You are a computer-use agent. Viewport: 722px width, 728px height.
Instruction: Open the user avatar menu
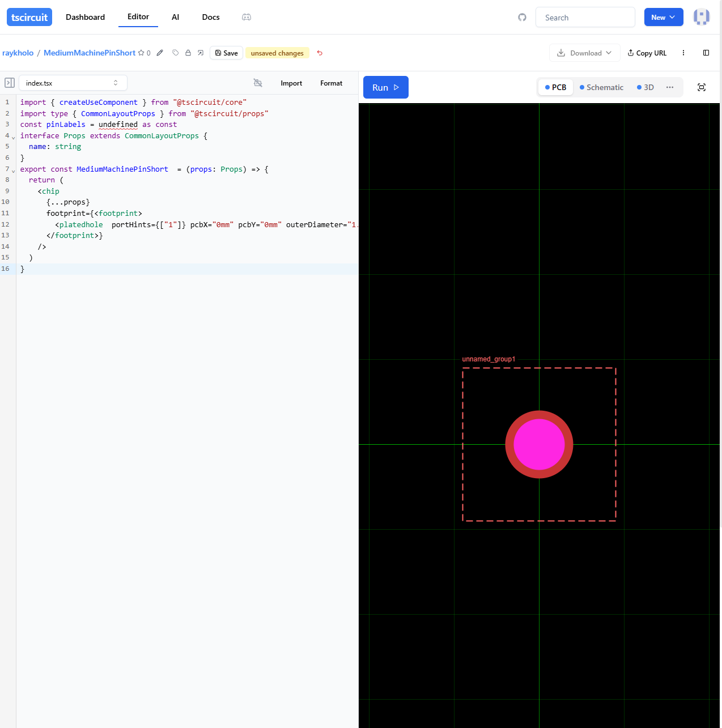point(702,17)
